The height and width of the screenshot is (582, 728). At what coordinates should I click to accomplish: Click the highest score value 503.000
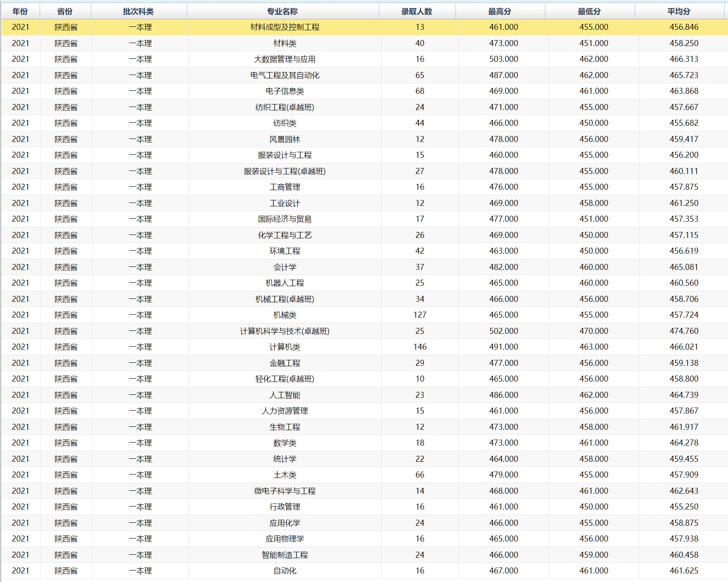[x=503, y=59]
